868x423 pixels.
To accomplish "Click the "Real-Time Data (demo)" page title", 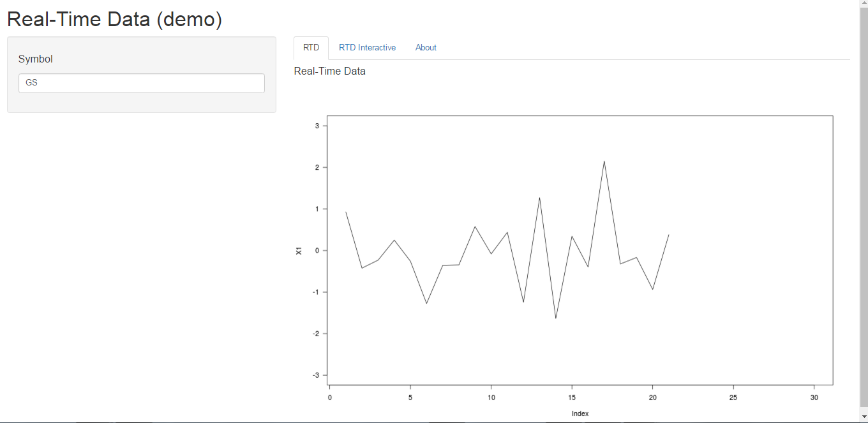I will click(114, 19).
